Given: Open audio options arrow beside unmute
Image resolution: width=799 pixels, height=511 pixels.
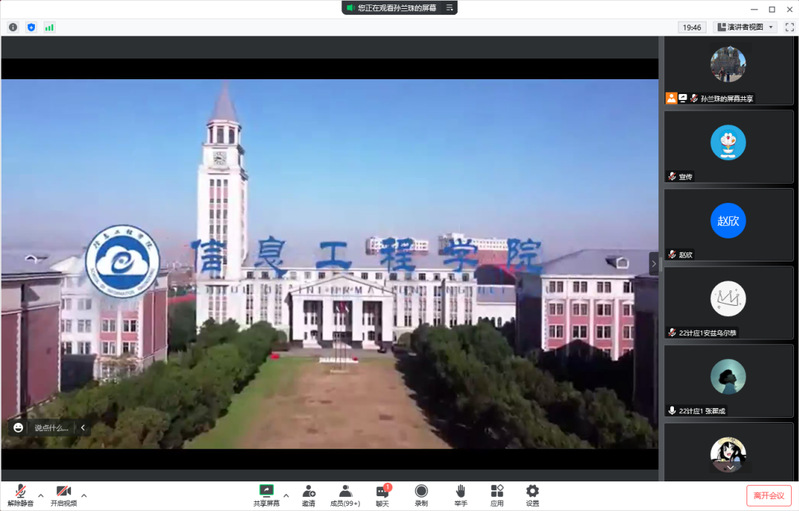Looking at the screenshot, I should coord(41,495).
